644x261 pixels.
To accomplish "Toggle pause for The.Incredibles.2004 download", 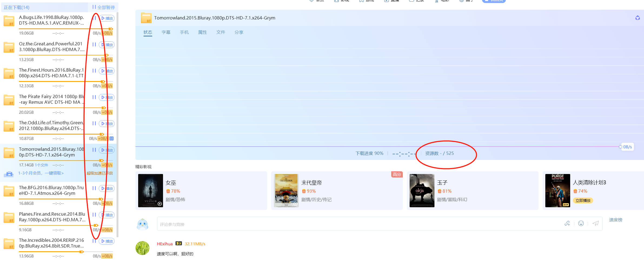I will (x=94, y=241).
